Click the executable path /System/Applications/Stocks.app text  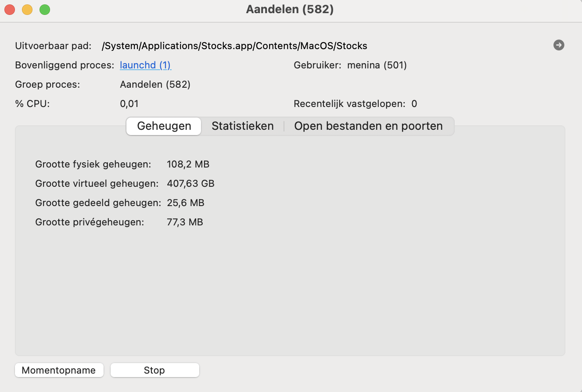(235, 46)
